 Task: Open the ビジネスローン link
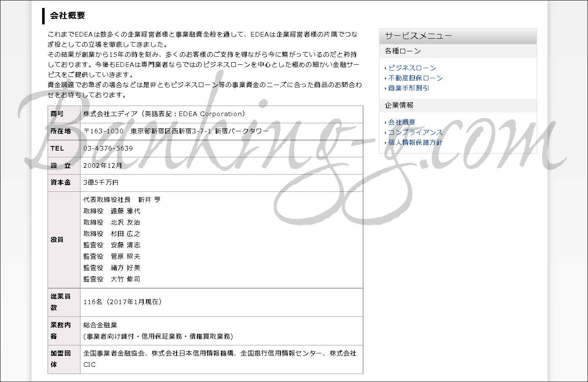point(412,68)
